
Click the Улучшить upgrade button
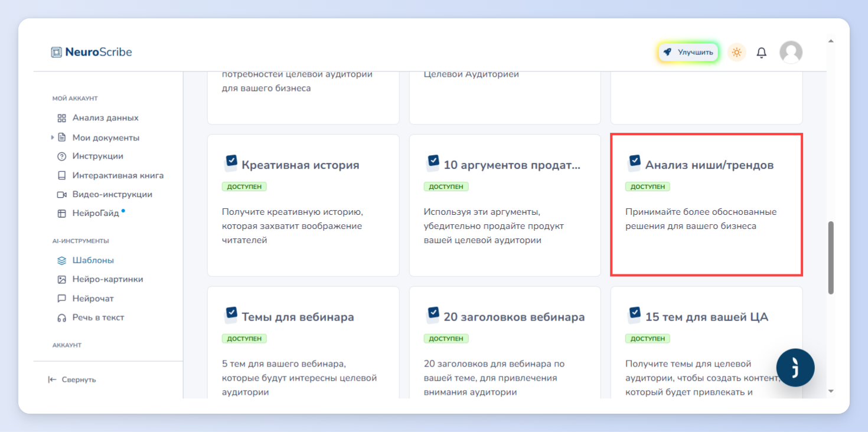688,52
